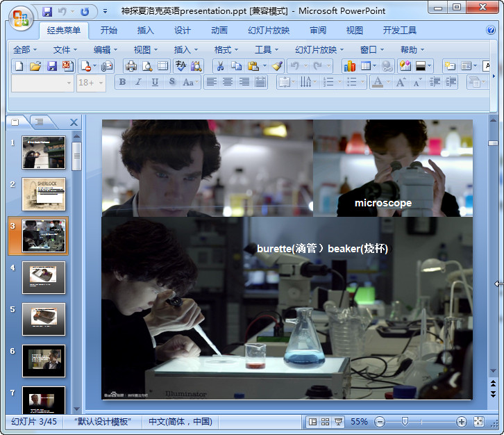Open the font color dropdown arrow
The image size is (504, 435).
pos(388,83)
